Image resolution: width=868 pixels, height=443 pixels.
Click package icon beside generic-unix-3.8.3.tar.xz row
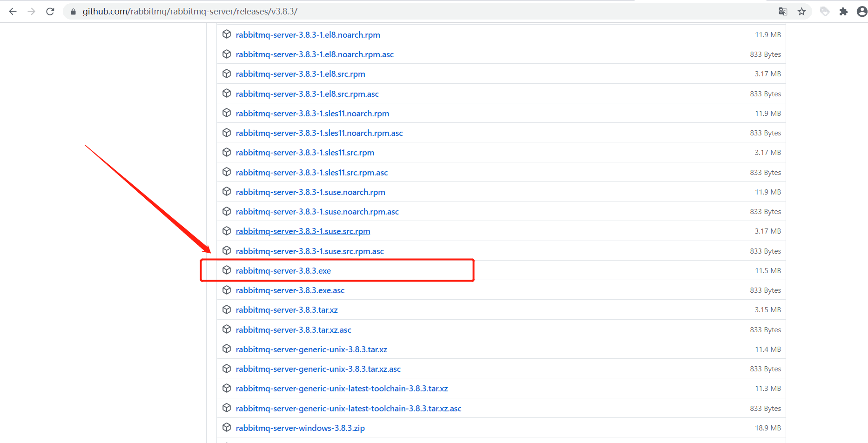tap(227, 349)
